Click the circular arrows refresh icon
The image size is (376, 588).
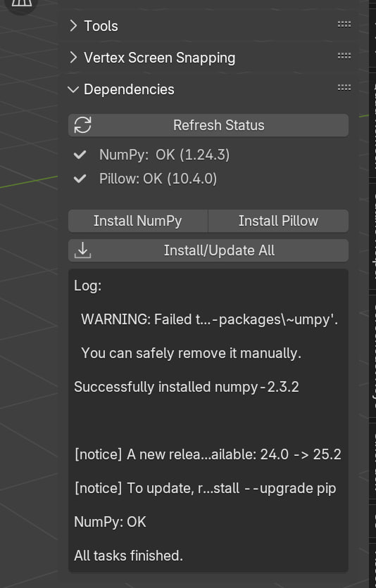[82, 125]
